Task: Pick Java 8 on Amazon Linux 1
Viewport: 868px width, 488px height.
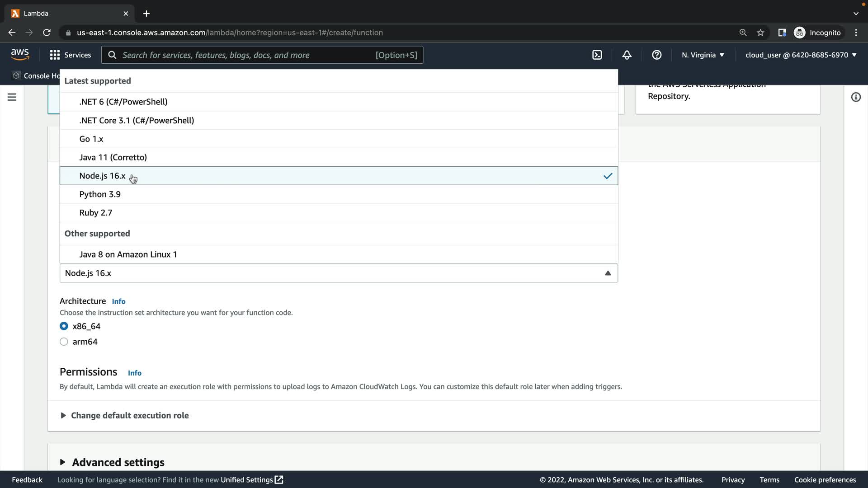Action: pyautogui.click(x=128, y=254)
